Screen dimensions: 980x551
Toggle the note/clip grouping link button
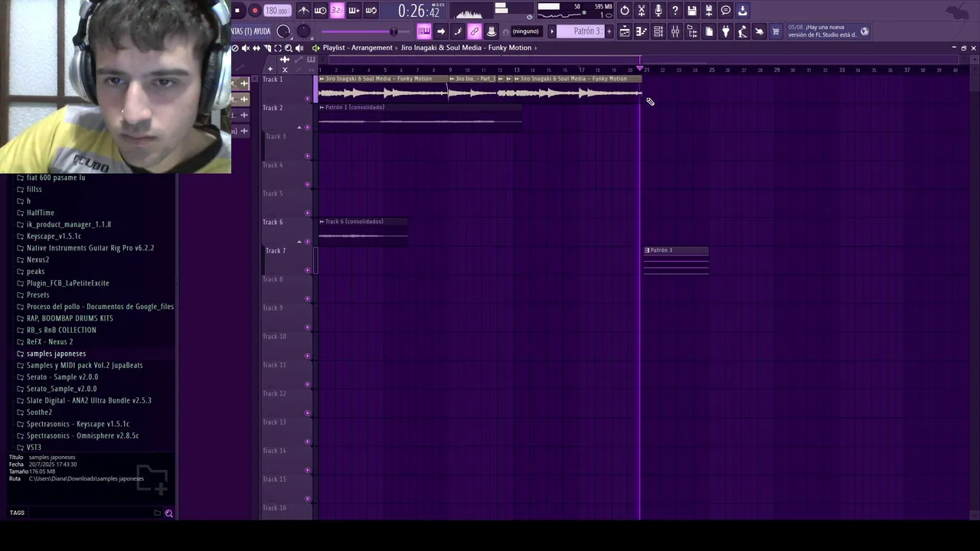(x=475, y=31)
